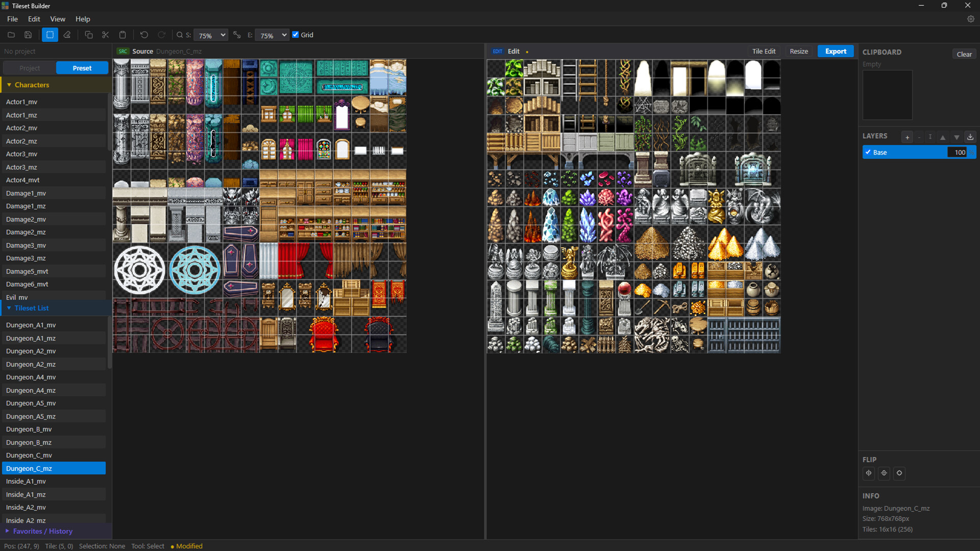
Task: Paste with the clipboard icon
Action: click(x=122, y=35)
